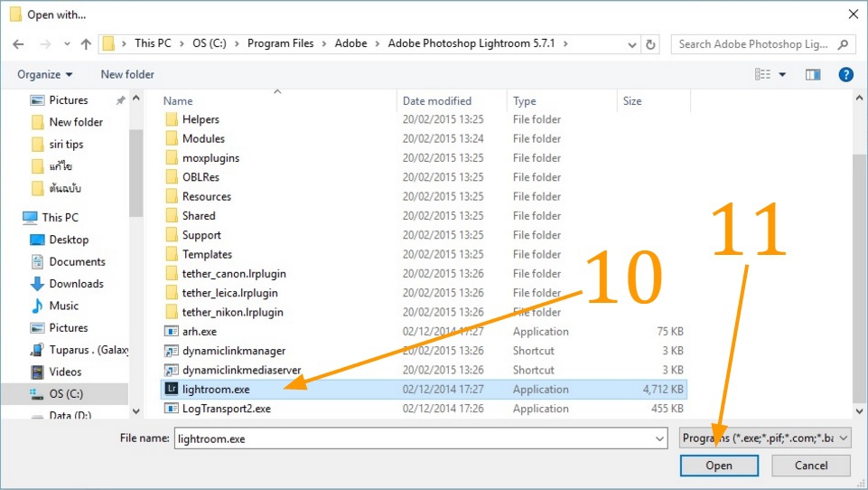Open the Programs file type dropdown
This screenshot has height=490, width=868.
coord(764,438)
